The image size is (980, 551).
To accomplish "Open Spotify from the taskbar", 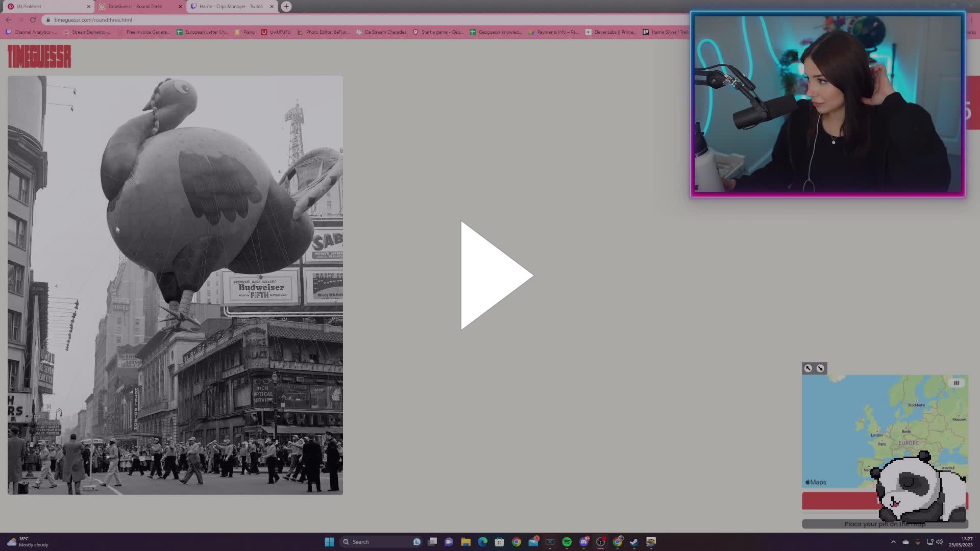I will [567, 542].
